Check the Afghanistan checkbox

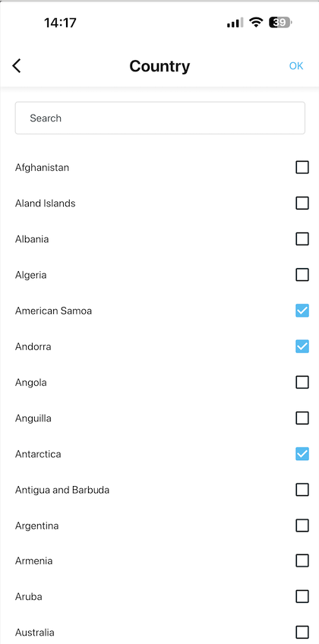click(302, 167)
